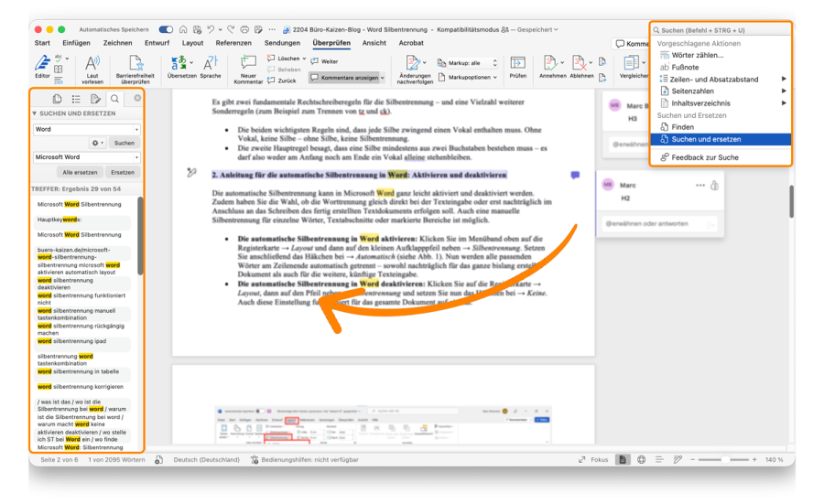Select the search magnifier tab in sidebar

coord(114,99)
